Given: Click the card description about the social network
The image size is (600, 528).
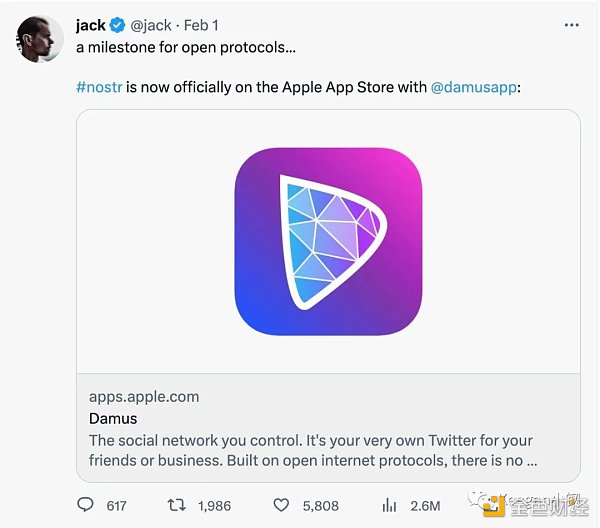Looking at the screenshot, I should (x=312, y=451).
